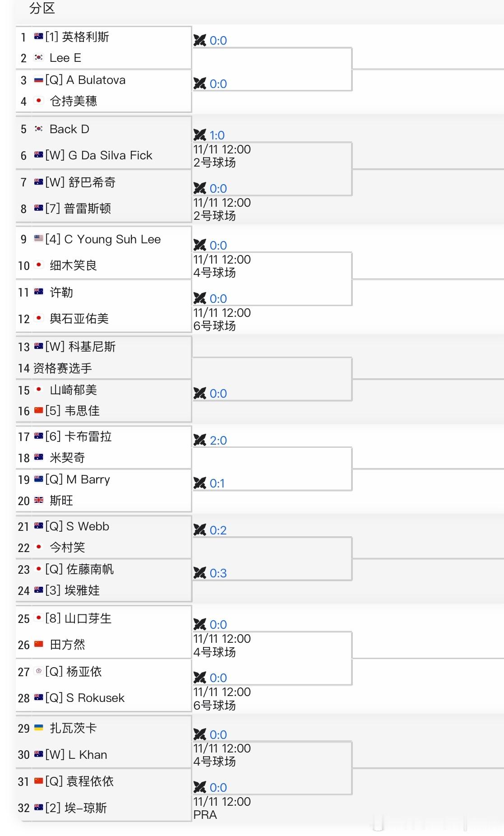Screen dimensions: 504x836
Task: Open the 1:0 score link
Action: pos(217,135)
